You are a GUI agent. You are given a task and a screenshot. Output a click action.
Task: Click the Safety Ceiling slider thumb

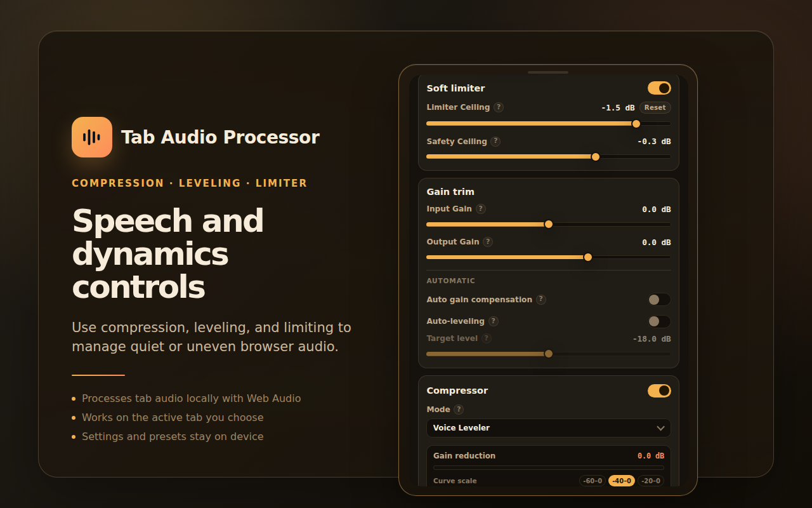(596, 157)
